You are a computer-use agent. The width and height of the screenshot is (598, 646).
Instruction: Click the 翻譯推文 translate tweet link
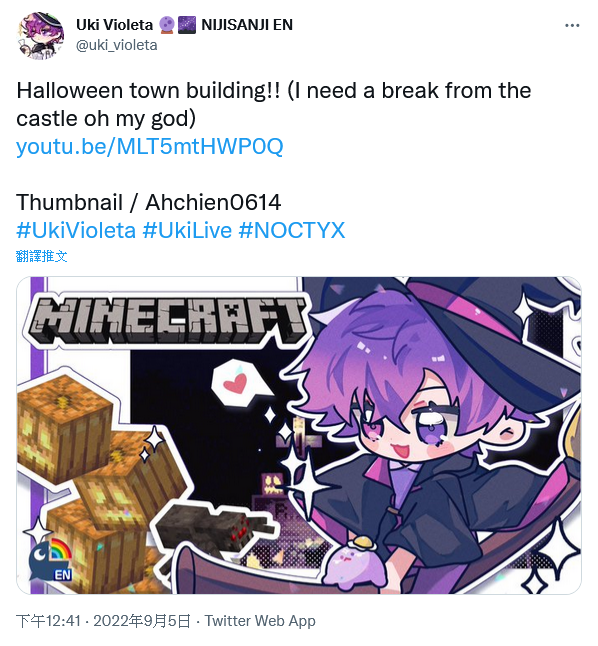click(x=42, y=256)
